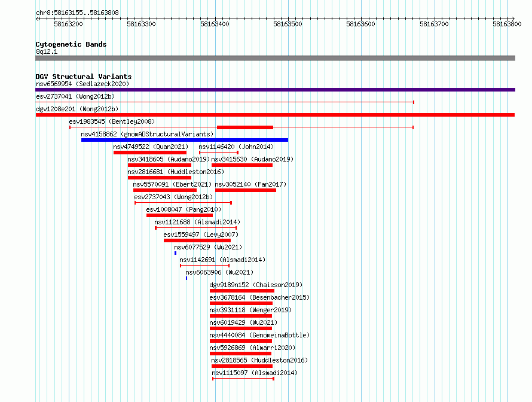Screen dimensions: 532x402
Task: Open the esv2737041 (Wong2012b) label
Action: pos(75,96)
